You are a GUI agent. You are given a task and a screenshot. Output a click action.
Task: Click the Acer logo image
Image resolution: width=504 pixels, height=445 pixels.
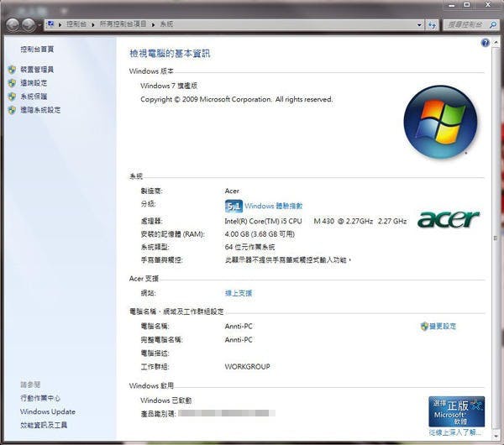point(449,219)
